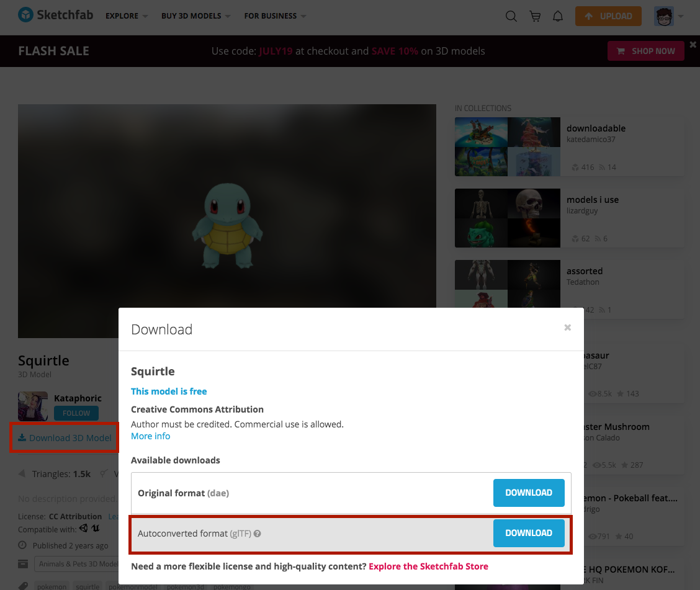This screenshot has height=590, width=700.
Task: Open Tedathon collection author
Action: click(583, 282)
